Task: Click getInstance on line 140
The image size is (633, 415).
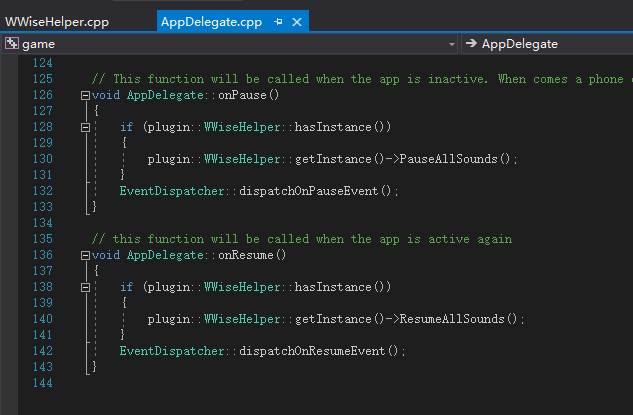Action: pyautogui.click(x=333, y=319)
